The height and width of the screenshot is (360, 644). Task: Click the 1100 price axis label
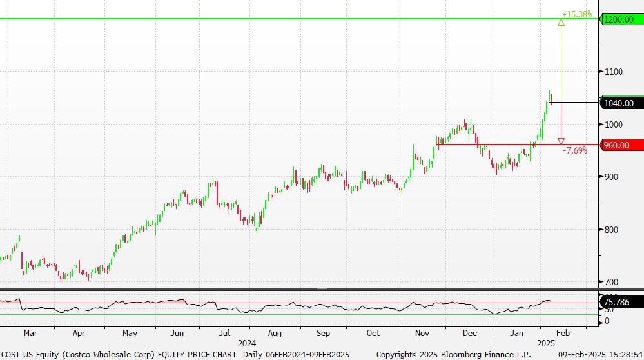(x=614, y=72)
